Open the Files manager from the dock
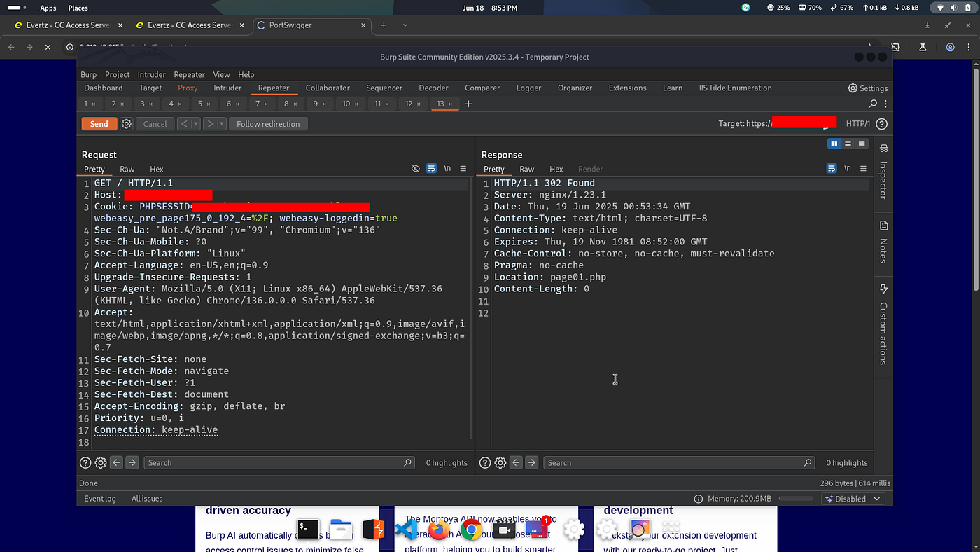Screen dimensions: 980x552 pos(341,530)
